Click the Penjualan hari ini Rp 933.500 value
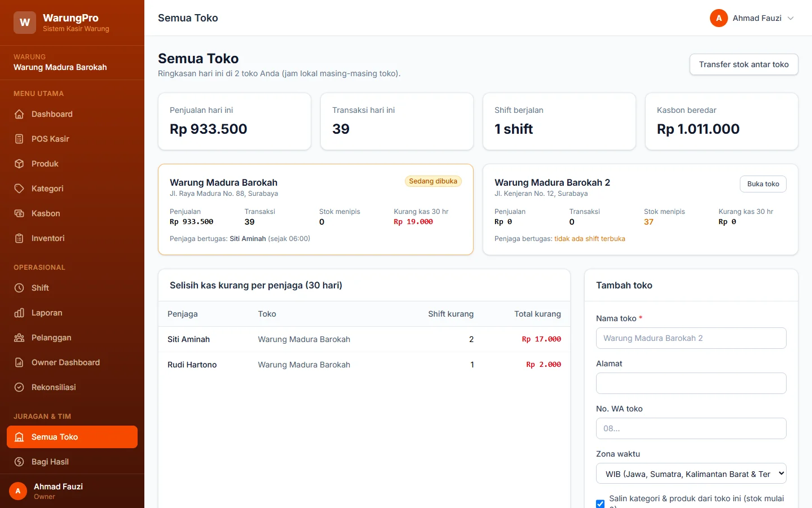Image resolution: width=812 pixels, height=508 pixels. pyautogui.click(x=209, y=129)
